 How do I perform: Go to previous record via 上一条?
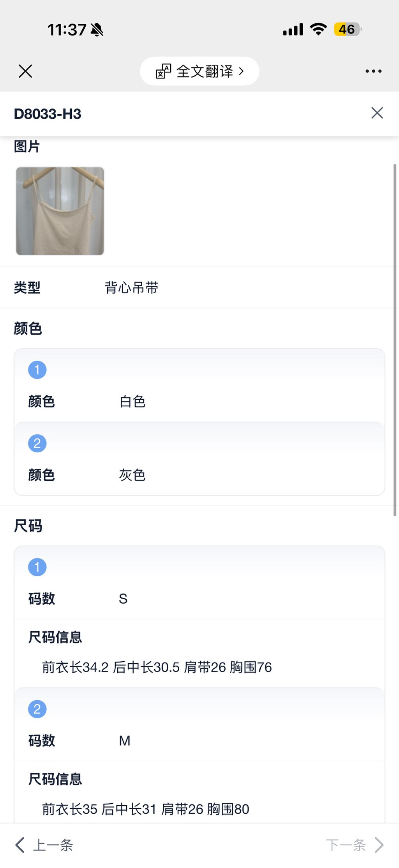point(53,845)
